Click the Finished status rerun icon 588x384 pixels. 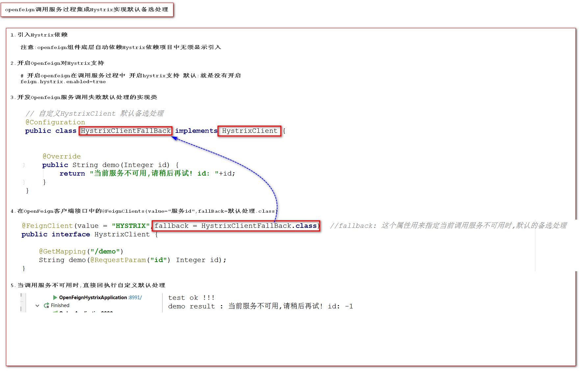click(46, 305)
